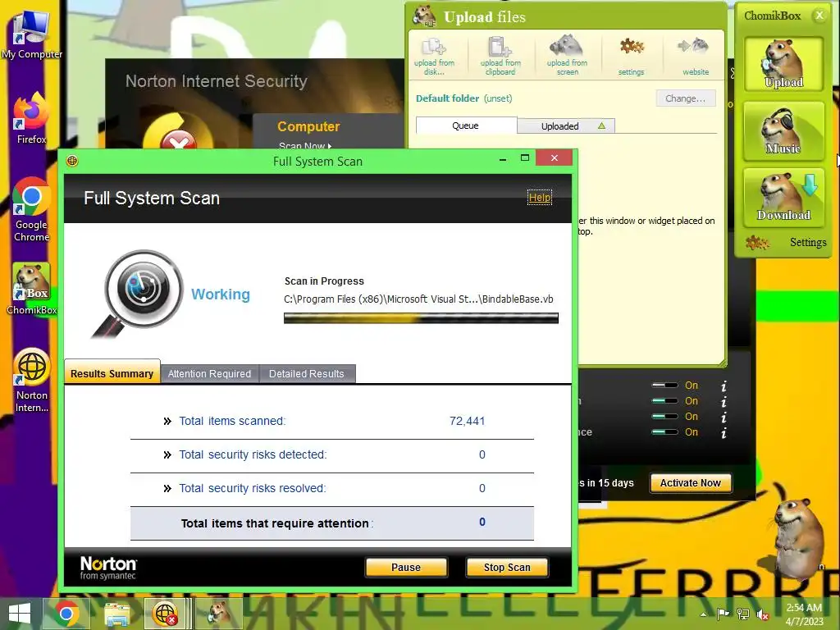Click network tray icon
The height and width of the screenshot is (630, 840).
pyautogui.click(x=743, y=614)
